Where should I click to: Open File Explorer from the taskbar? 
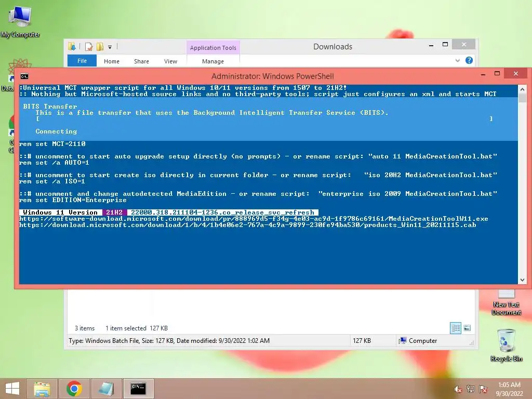pyautogui.click(x=42, y=389)
